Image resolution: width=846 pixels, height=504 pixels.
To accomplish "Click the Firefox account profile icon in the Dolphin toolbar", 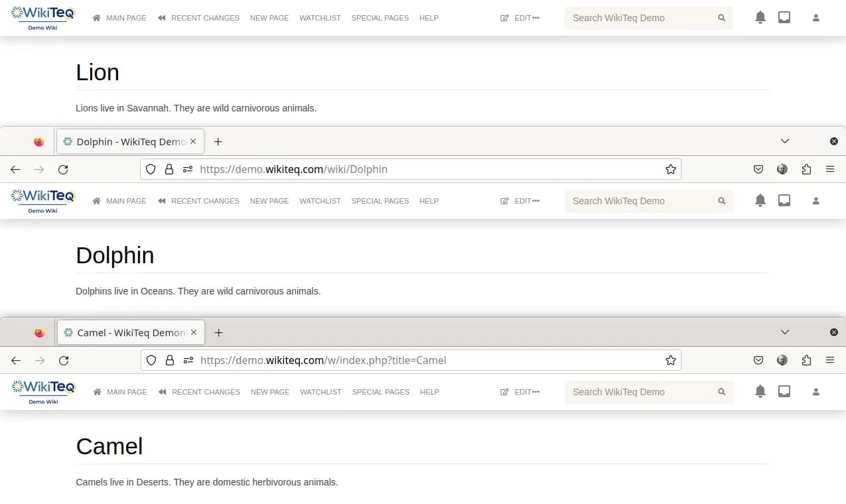I will 782,169.
